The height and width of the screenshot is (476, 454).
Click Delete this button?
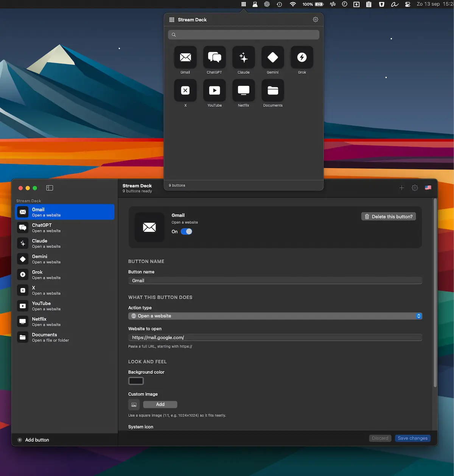coord(389,217)
